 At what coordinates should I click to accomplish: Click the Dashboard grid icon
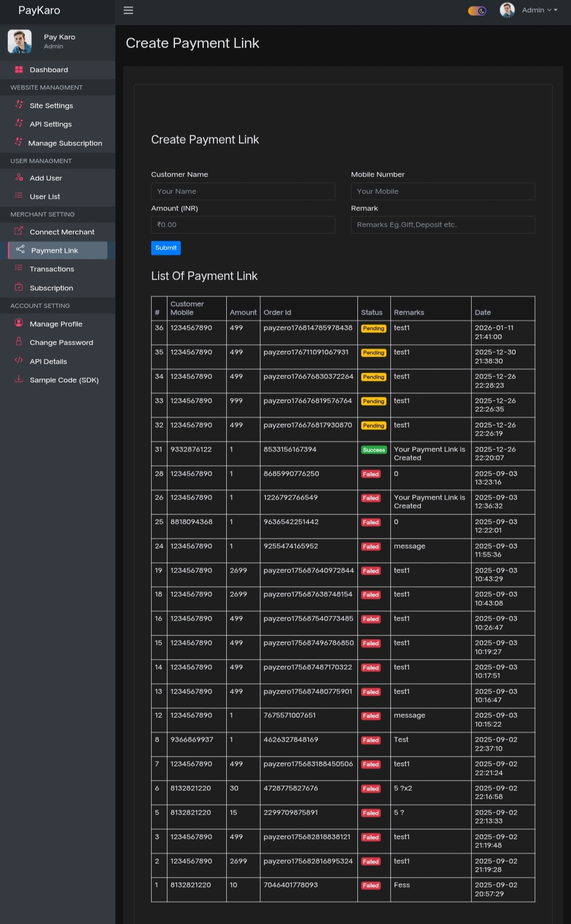(19, 70)
